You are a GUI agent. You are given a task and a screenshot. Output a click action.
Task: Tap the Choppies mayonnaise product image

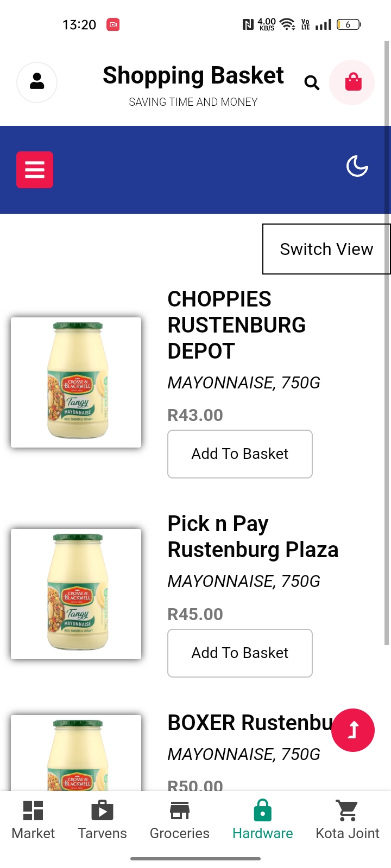76,382
